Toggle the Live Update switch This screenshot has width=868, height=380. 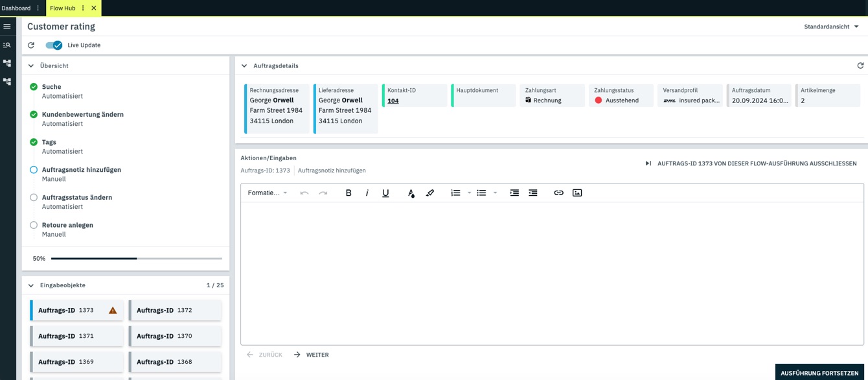click(54, 45)
